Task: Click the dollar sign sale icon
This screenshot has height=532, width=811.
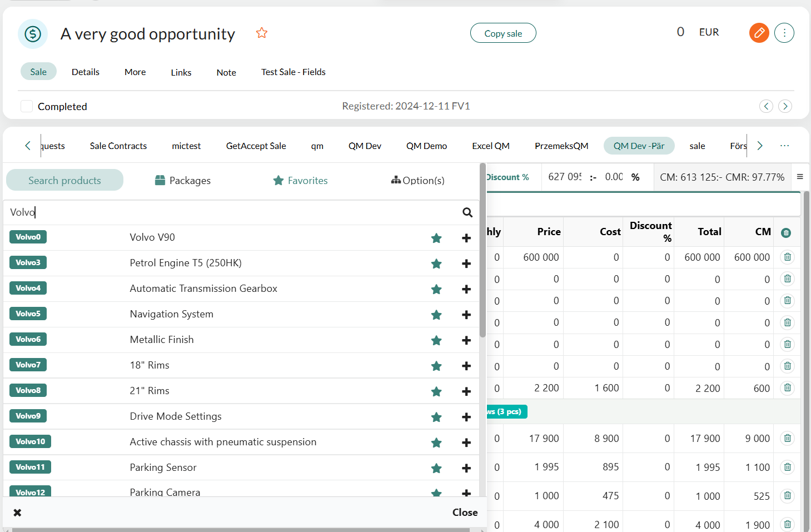Action: point(33,34)
